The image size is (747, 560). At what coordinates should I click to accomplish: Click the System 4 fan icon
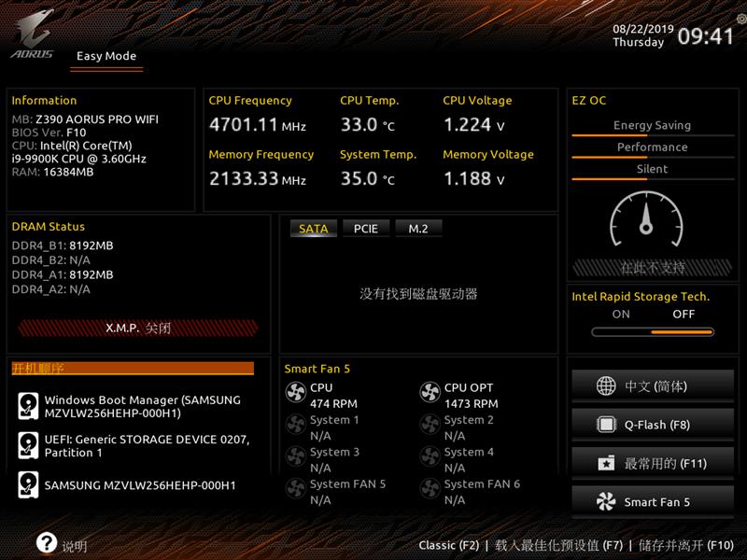coord(430,456)
